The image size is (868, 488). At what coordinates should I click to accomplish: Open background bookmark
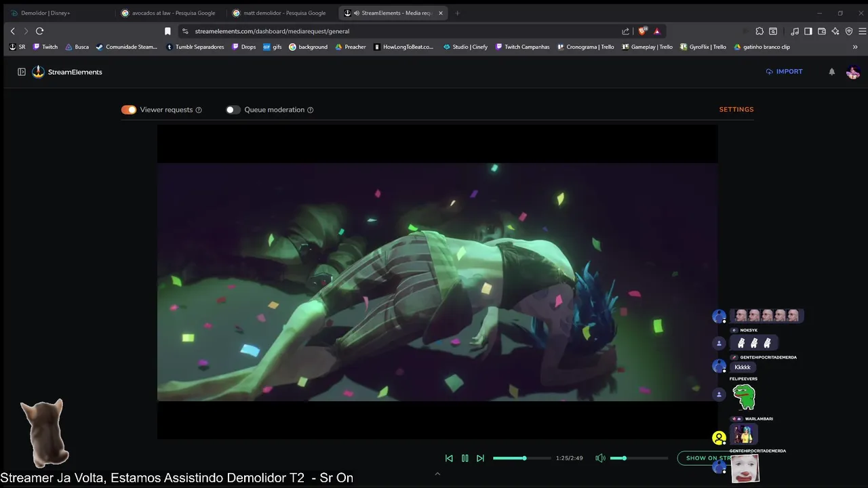pyautogui.click(x=308, y=47)
